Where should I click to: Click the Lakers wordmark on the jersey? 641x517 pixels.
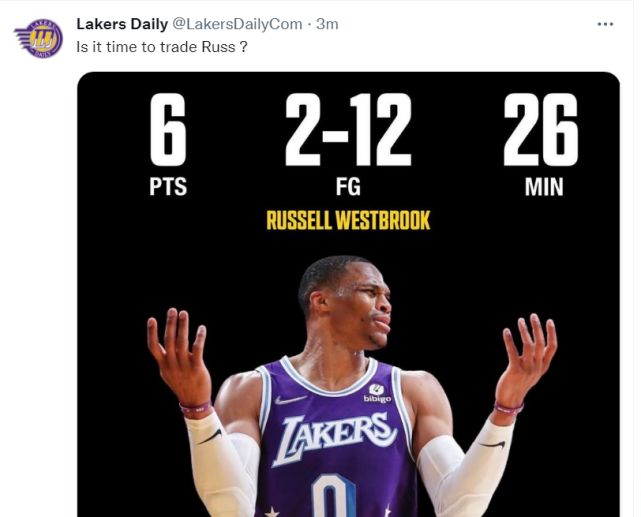click(x=335, y=435)
